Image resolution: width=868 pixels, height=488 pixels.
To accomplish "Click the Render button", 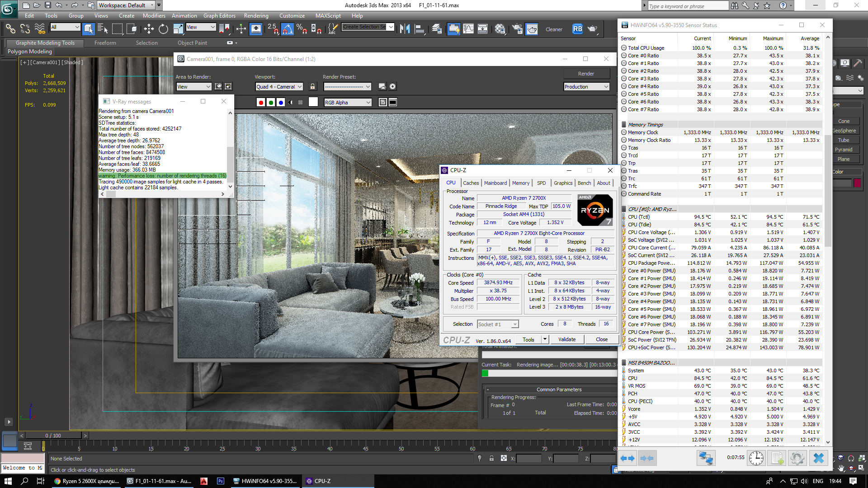I will pos(586,74).
